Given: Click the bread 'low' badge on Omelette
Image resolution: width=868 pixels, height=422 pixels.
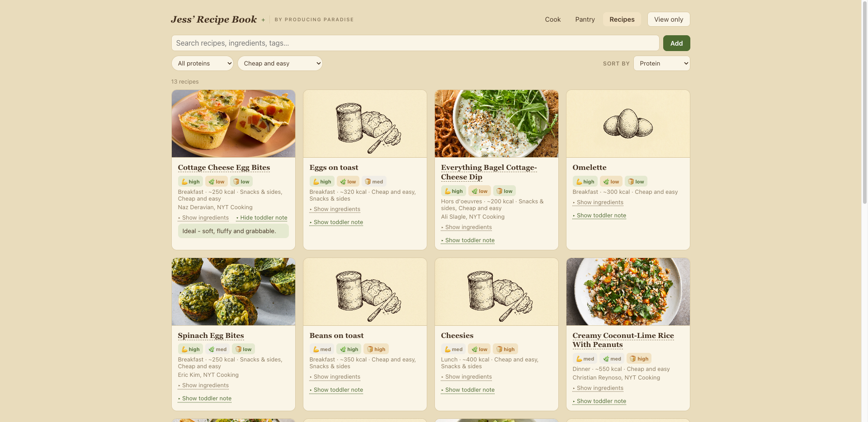Looking at the screenshot, I should click(636, 182).
